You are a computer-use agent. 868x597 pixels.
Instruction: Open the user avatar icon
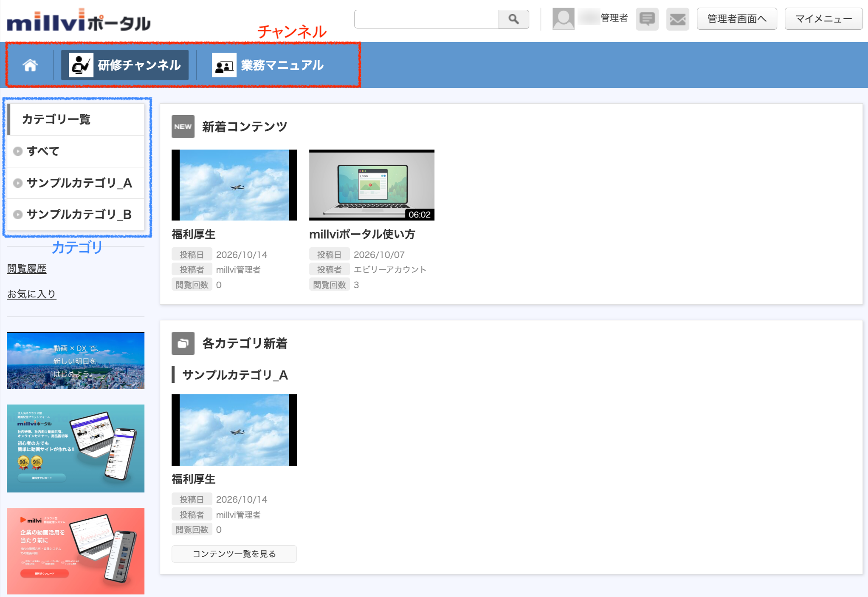click(x=564, y=19)
